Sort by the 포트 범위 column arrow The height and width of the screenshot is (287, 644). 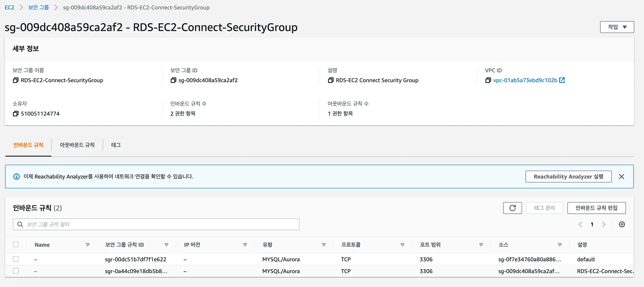[481, 245]
